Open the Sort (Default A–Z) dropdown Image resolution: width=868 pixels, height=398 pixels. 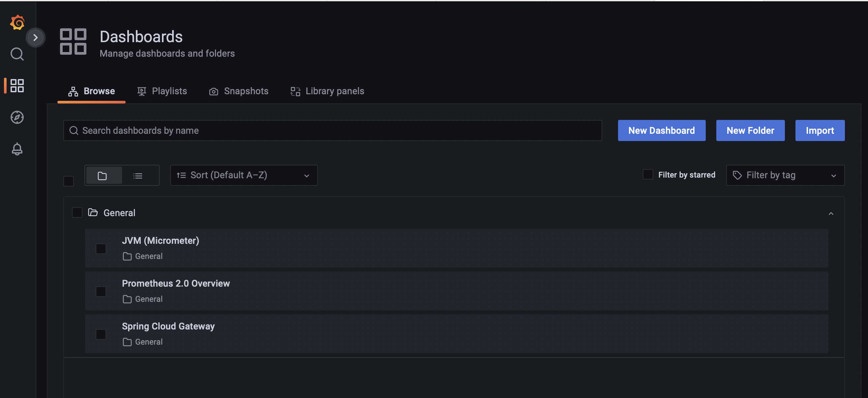pos(244,175)
